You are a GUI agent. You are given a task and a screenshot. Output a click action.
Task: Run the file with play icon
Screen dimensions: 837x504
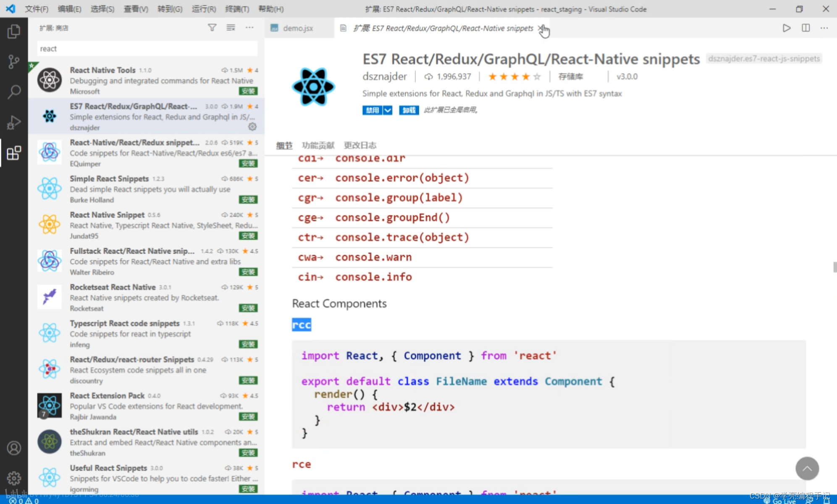click(x=787, y=28)
